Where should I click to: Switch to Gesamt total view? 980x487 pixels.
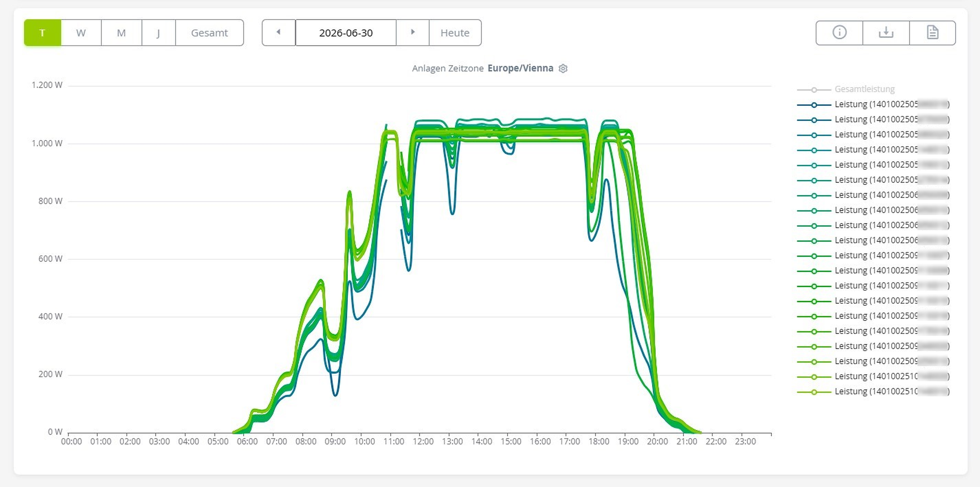tap(210, 33)
